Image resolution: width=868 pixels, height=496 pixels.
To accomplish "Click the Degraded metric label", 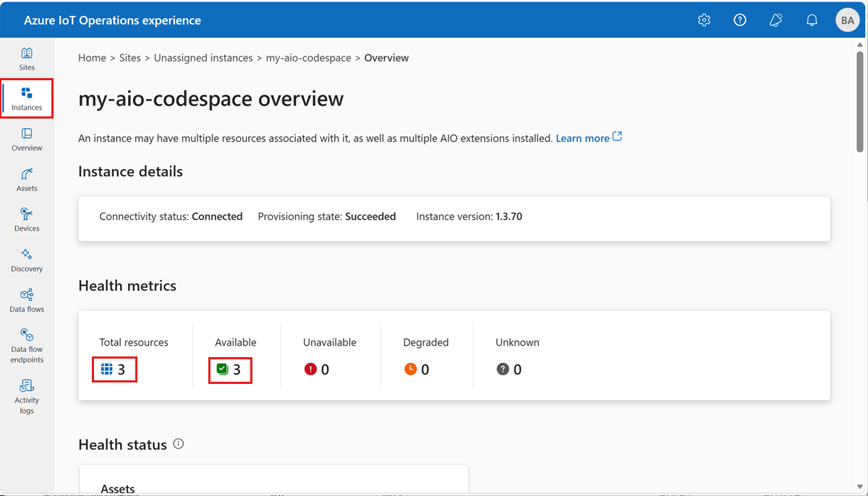I will [426, 343].
